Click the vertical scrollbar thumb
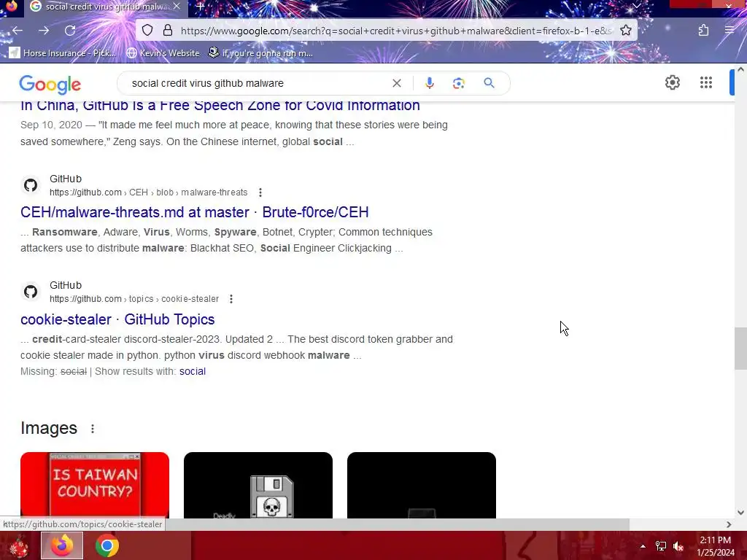Viewport: 747px width, 560px height. click(x=740, y=348)
